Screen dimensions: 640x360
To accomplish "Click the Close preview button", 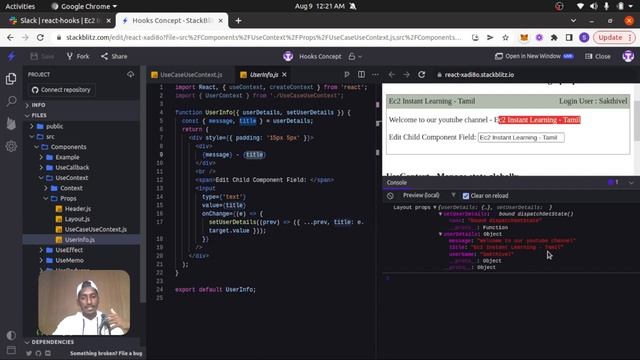I will point(598,56).
